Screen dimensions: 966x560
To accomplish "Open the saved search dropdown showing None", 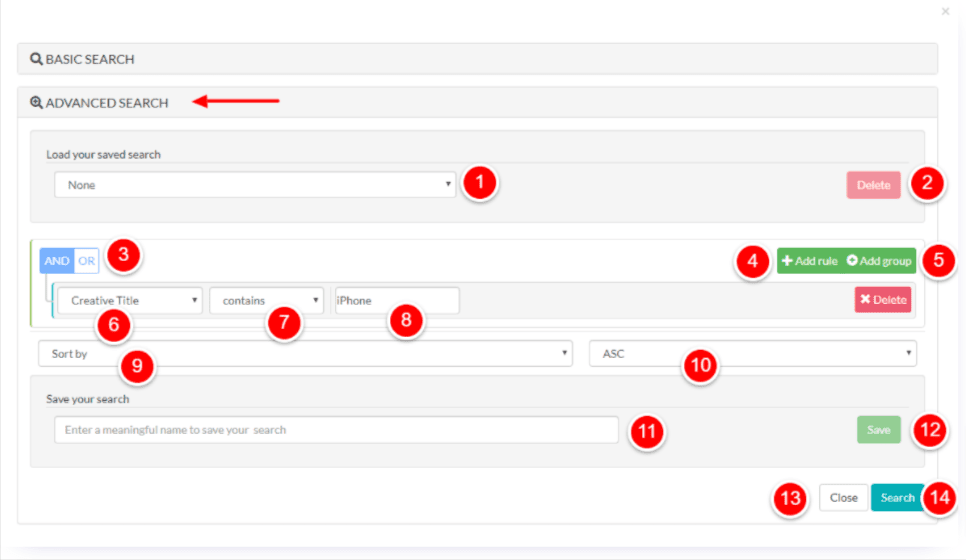I will click(255, 185).
